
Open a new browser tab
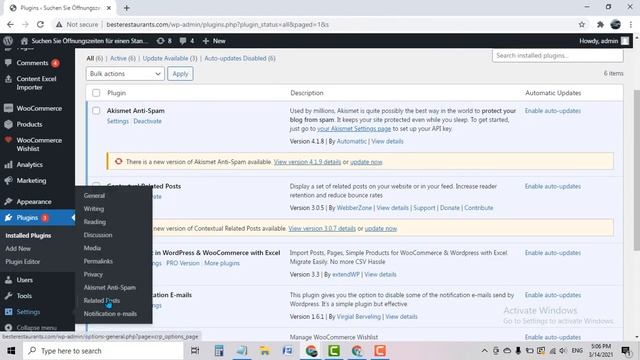(x=127, y=8)
